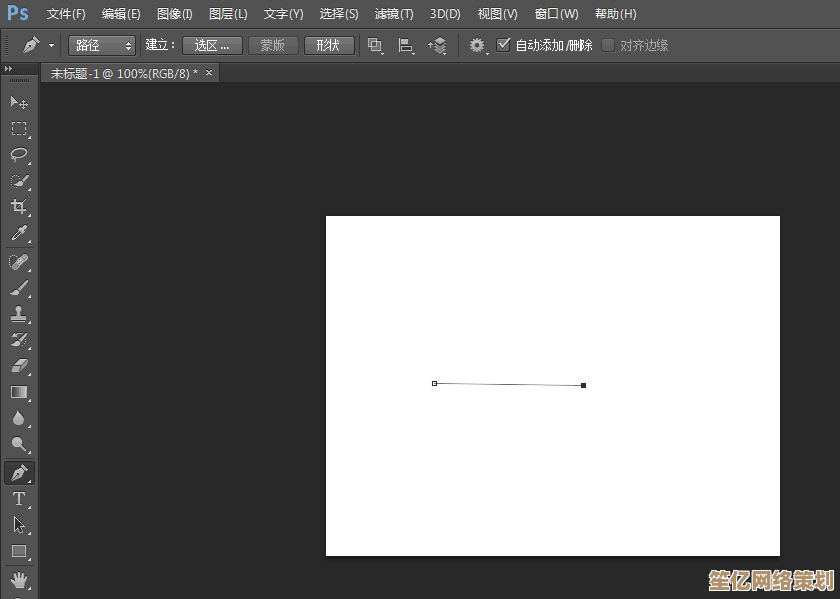Select the Lasso tool
Image resolution: width=840 pixels, height=599 pixels.
[19, 154]
